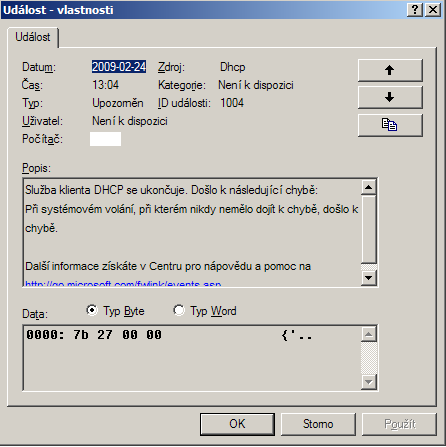
Task: Go to previous event with up arrow
Action: [x=390, y=70]
